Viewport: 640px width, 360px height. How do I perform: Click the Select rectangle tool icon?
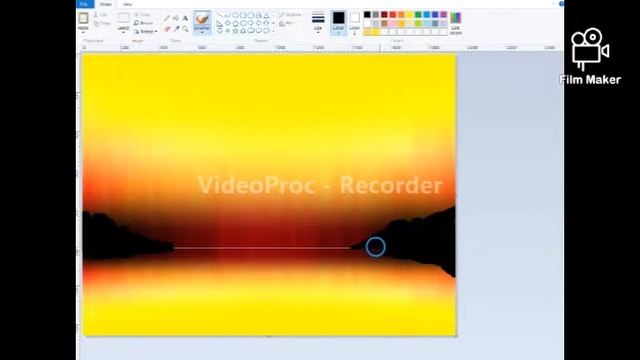click(x=123, y=18)
